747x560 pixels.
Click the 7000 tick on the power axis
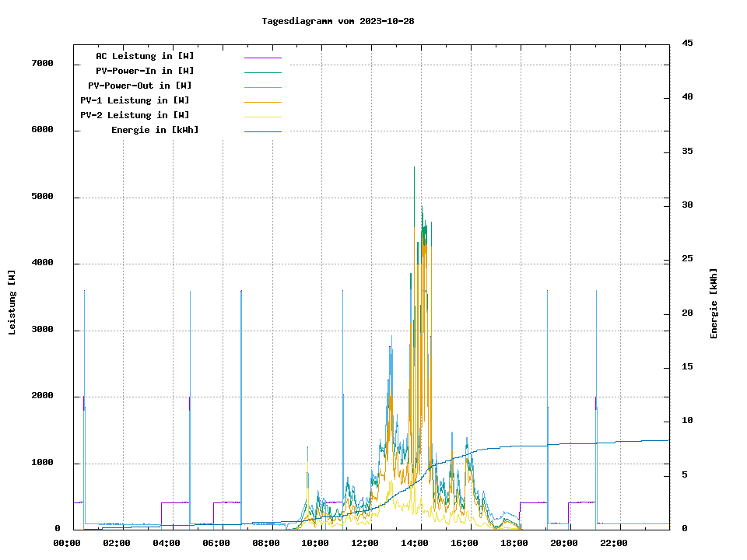(x=42, y=63)
